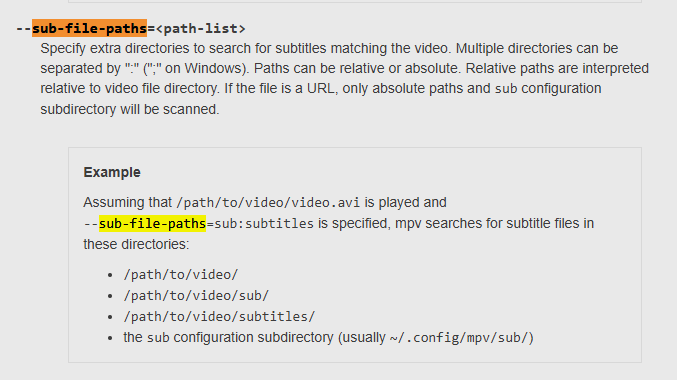
Task: Click the ~/.config/mpv/sub/ path text
Action: [459, 338]
